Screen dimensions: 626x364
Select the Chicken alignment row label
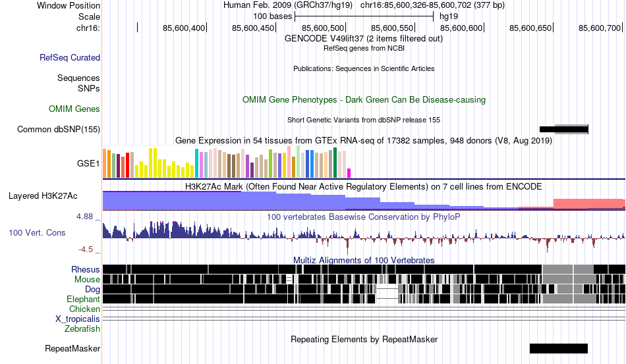(x=84, y=309)
